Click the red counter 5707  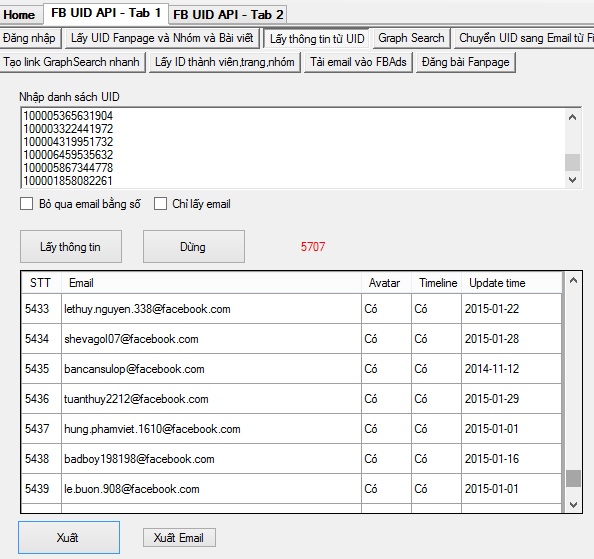tap(313, 247)
